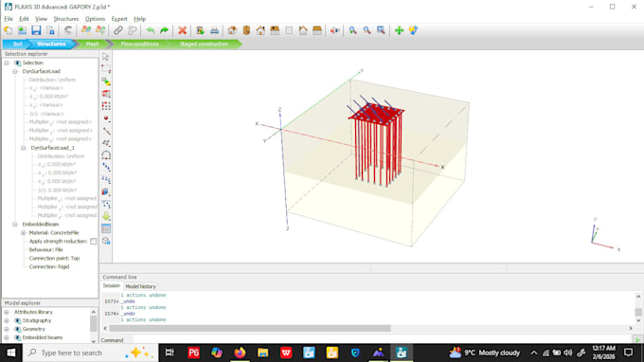644x362 pixels.
Task: Click the Create array dots grid tool
Action: click(x=106, y=106)
